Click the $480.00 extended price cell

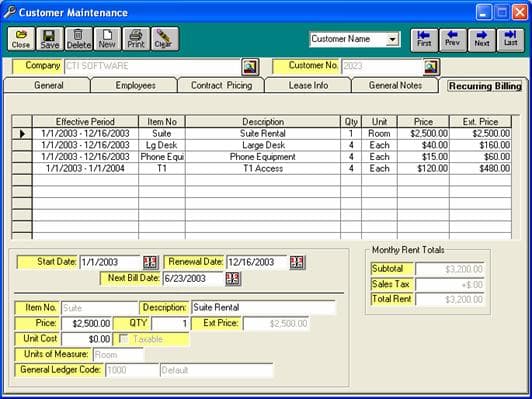(x=480, y=168)
